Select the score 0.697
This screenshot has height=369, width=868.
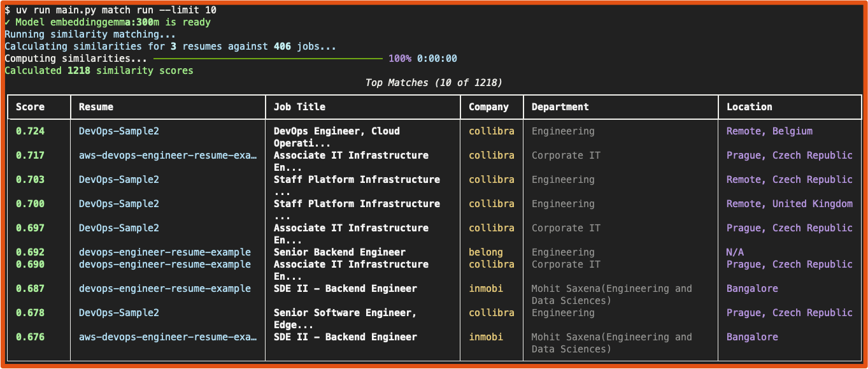30,228
